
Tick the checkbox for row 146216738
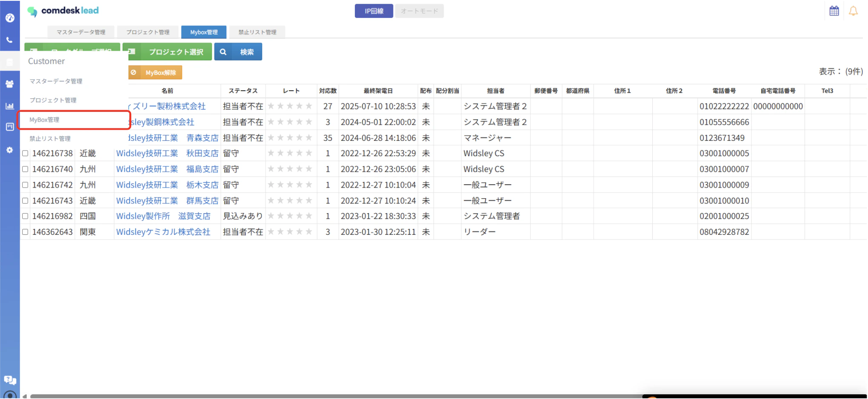pyautogui.click(x=25, y=153)
